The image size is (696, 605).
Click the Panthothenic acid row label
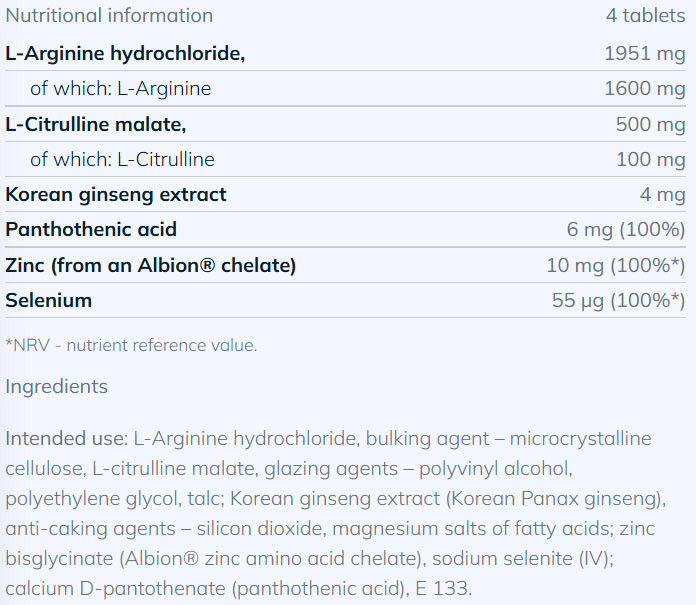(91, 229)
